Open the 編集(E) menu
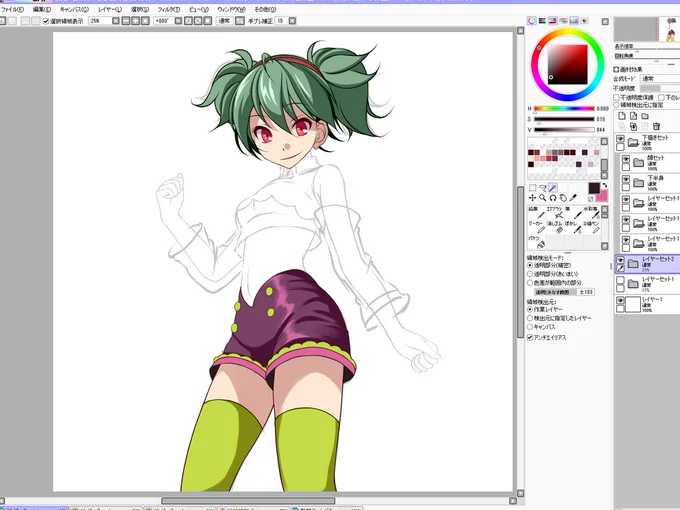This screenshot has width=680, height=510. (42, 9)
